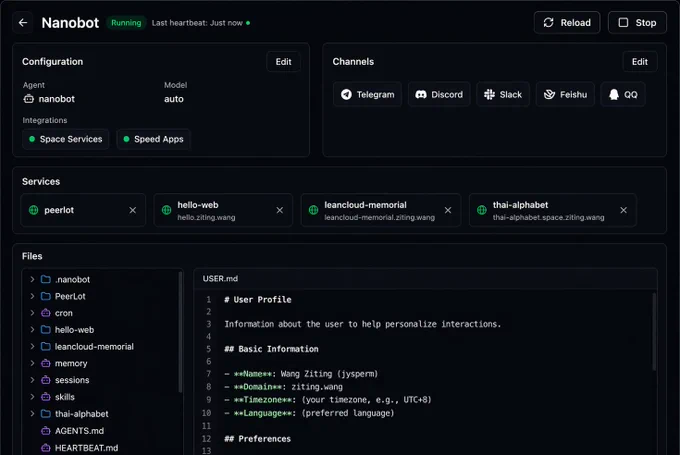
Task: Click the 'Last heartbeat: Just now' text
Action: tap(197, 23)
